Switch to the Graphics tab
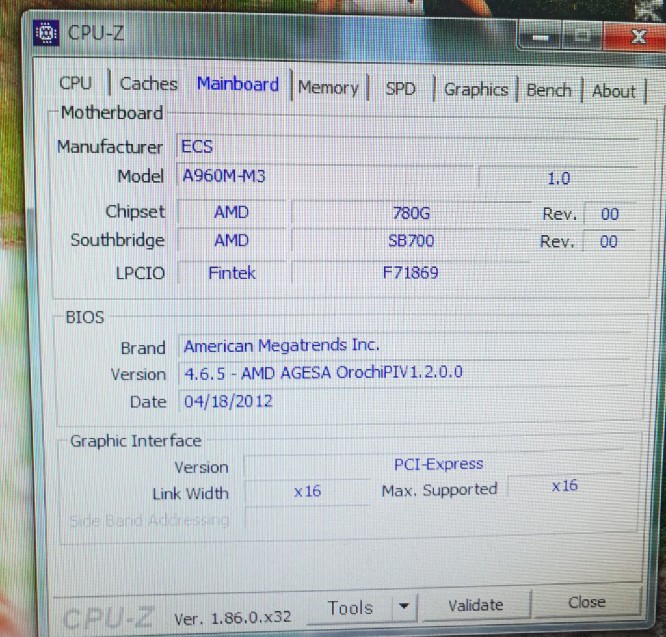 point(476,90)
